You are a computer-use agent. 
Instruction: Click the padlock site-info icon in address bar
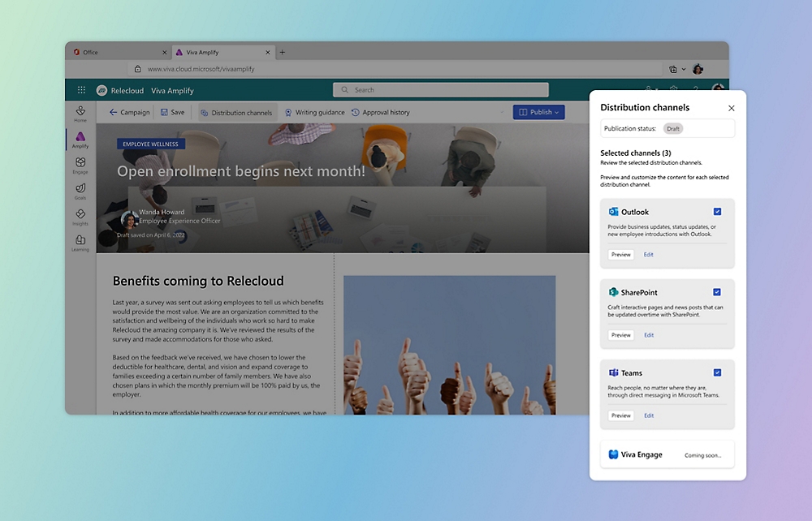pyautogui.click(x=138, y=69)
